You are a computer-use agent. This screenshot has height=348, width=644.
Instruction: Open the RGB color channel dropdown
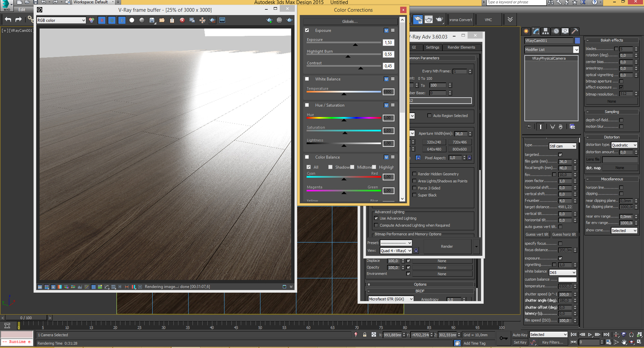pyautogui.click(x=61, y=20)
